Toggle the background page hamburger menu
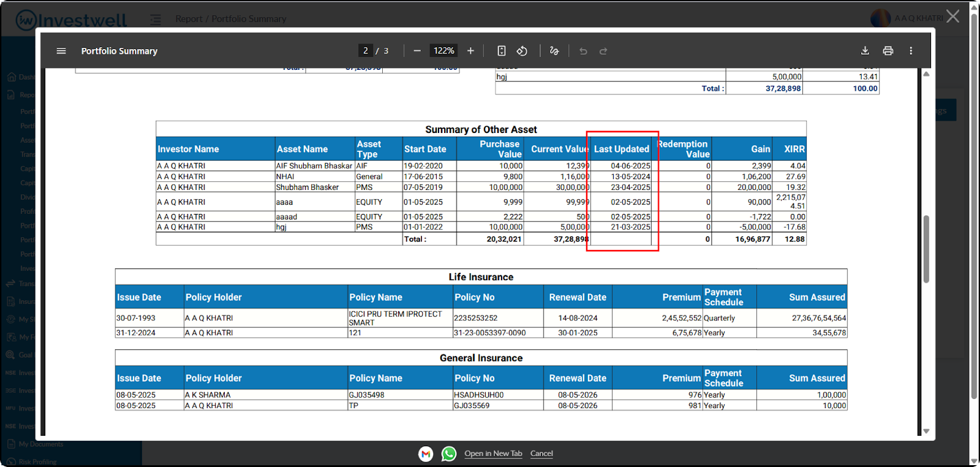Screen dimensions: 980x467 tap(156, 20)
